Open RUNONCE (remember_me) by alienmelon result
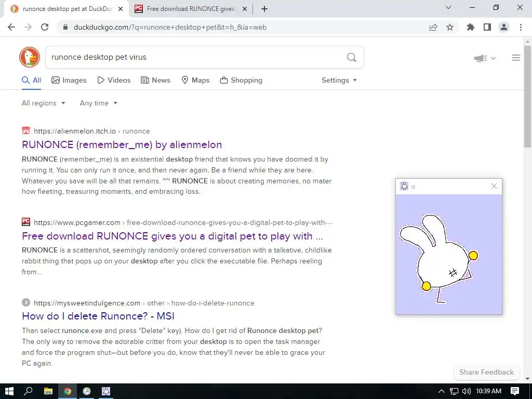The image size is (532, 399). pos(122,144)
